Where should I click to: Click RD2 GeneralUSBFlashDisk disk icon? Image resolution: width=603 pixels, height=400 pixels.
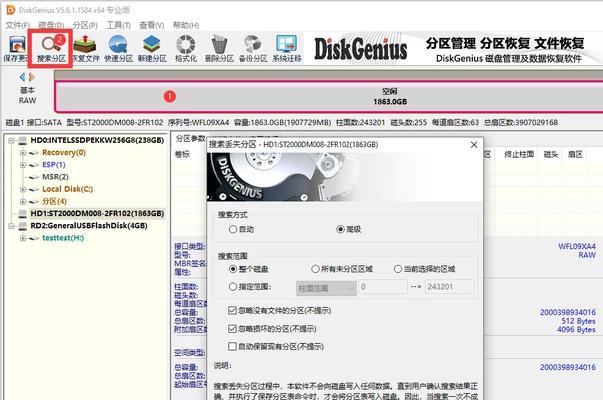pyautogui.click(x=23, y=226)
